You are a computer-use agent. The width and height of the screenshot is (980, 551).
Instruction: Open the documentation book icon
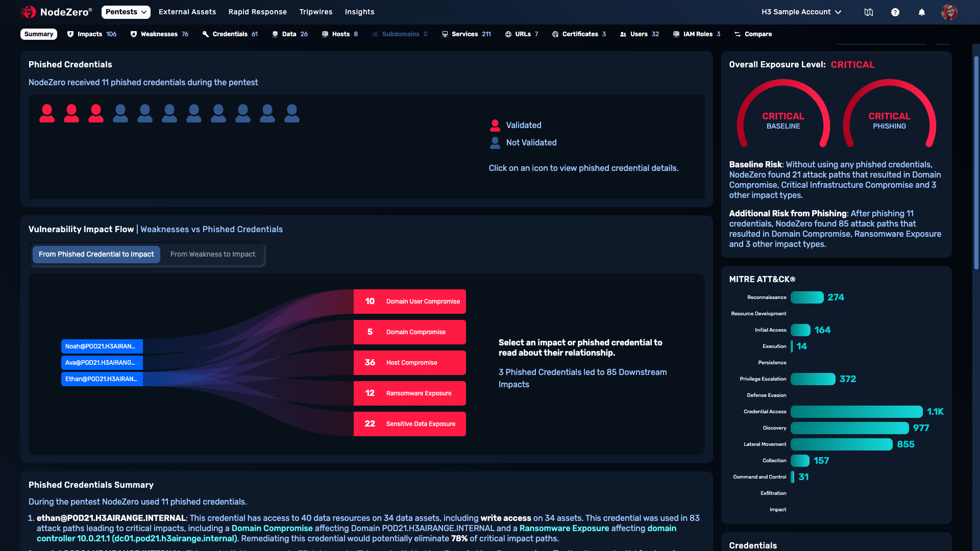[x=869, y=12]
